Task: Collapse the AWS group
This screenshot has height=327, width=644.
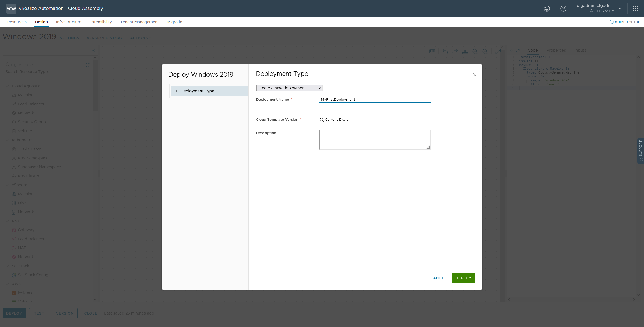Action: coord(8,284)
